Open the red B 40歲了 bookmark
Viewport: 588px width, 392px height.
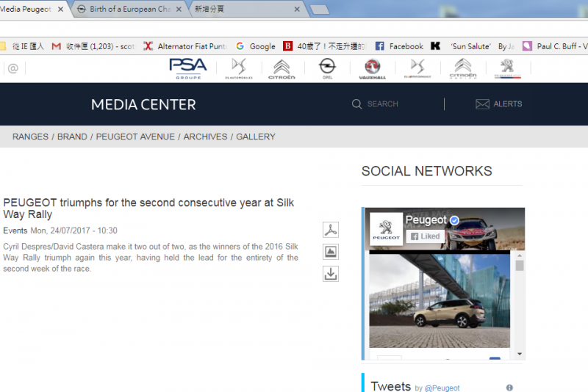pos(324,46)
